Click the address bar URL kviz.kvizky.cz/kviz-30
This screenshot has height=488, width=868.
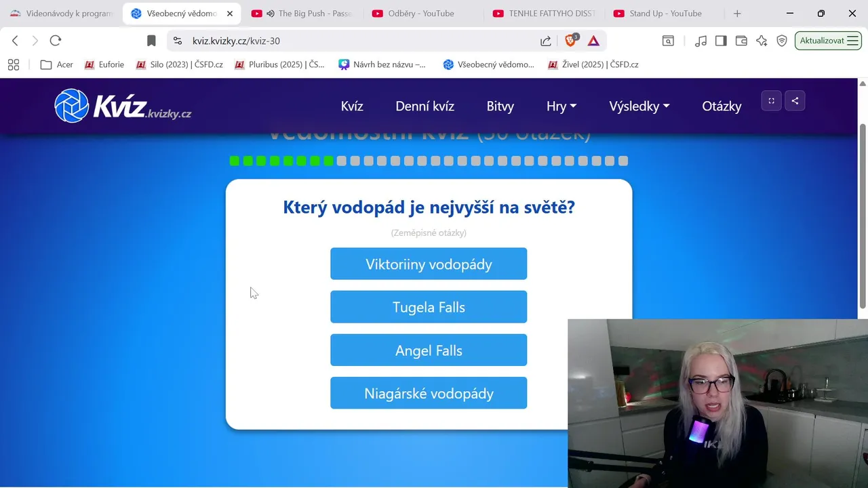pos(236,41)
